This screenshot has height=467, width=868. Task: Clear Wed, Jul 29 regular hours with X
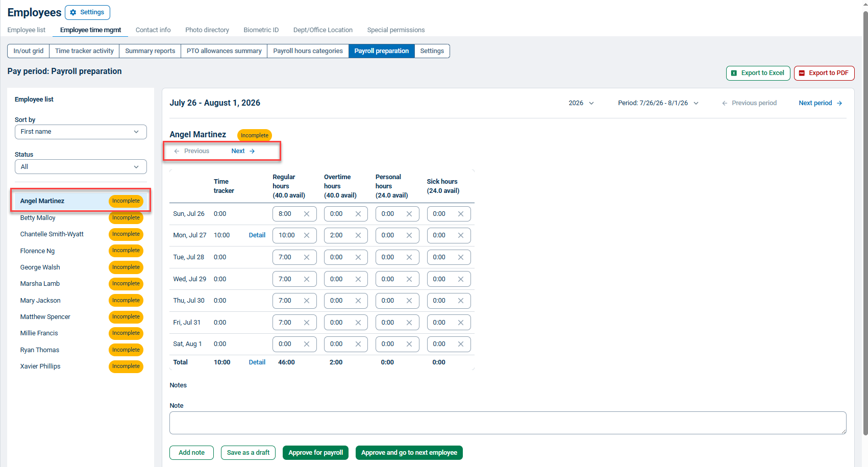[307, 279]
